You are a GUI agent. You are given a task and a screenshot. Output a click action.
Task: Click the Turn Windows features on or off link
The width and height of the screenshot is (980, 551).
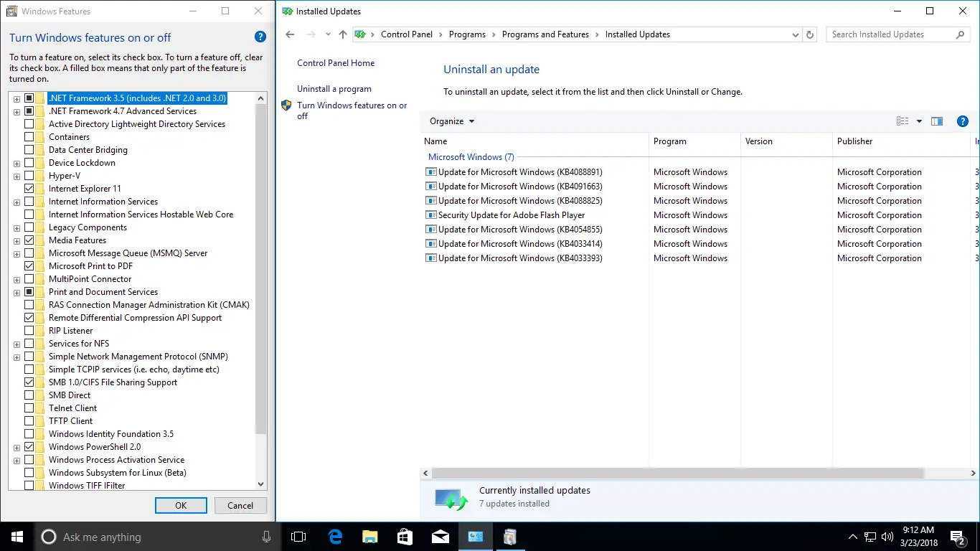click(x=352, y=110)
